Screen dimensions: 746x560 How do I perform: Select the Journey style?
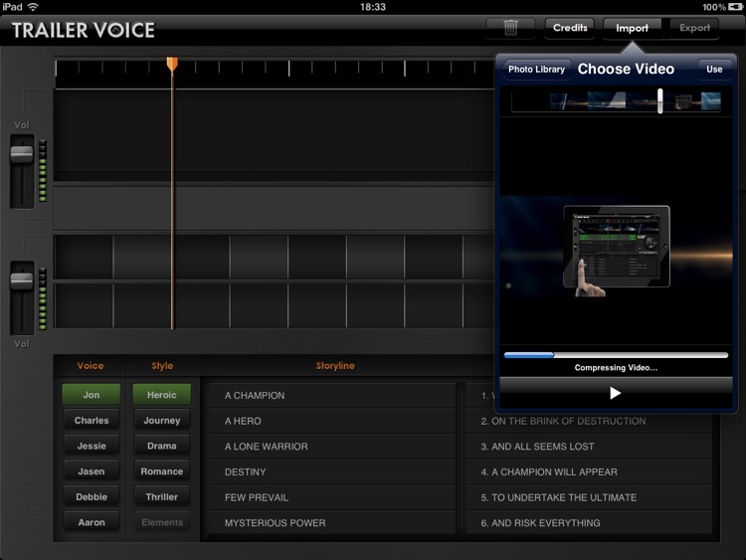point(162,420)
